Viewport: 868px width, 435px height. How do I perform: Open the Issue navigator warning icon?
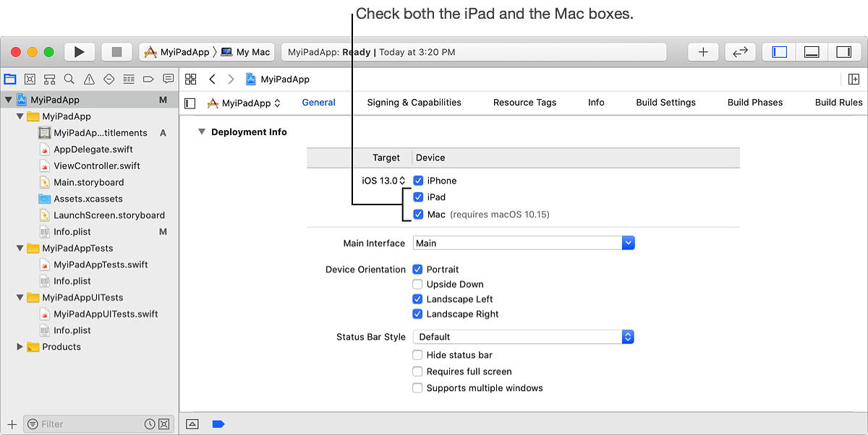point(89,79)
